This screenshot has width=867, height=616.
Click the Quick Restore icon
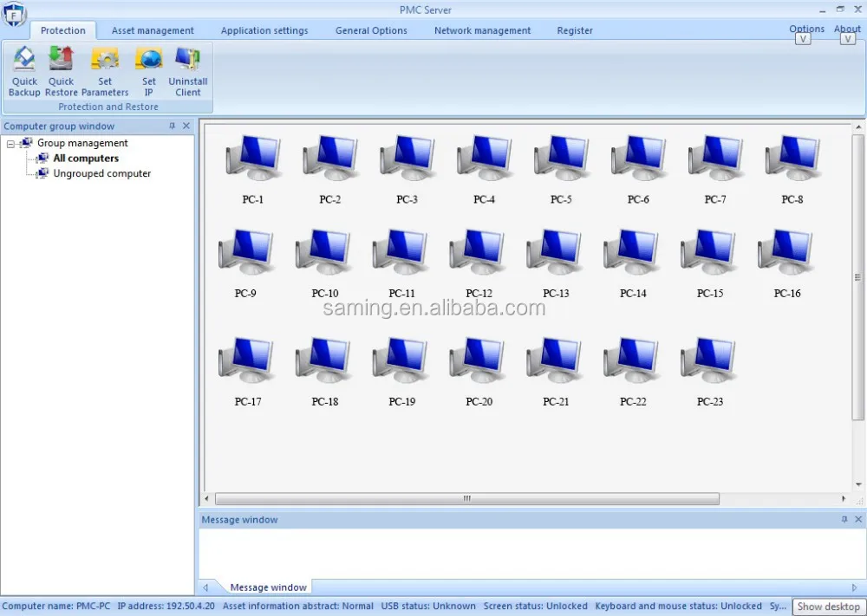pos(62,61)
